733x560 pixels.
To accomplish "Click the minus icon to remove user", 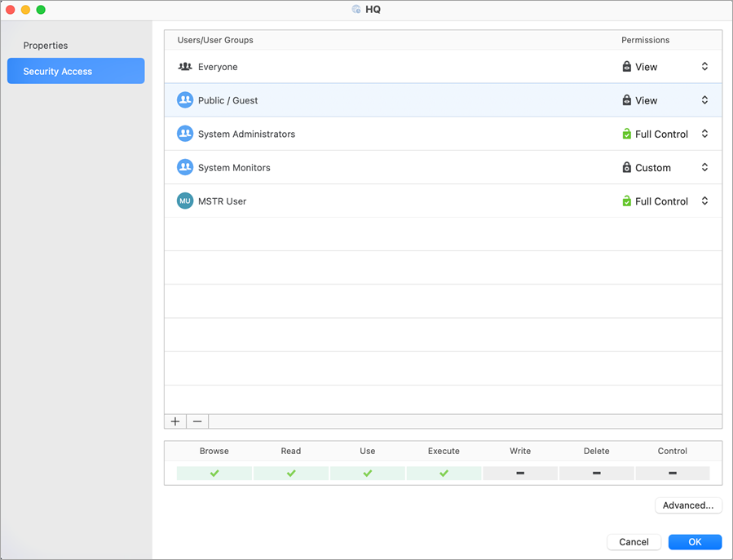I will tap(197, 421).
